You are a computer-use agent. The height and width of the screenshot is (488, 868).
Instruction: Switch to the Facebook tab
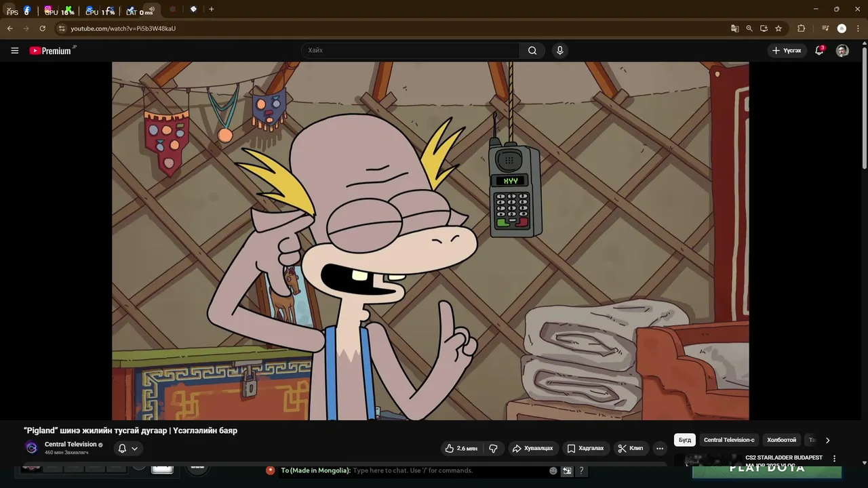27,10
